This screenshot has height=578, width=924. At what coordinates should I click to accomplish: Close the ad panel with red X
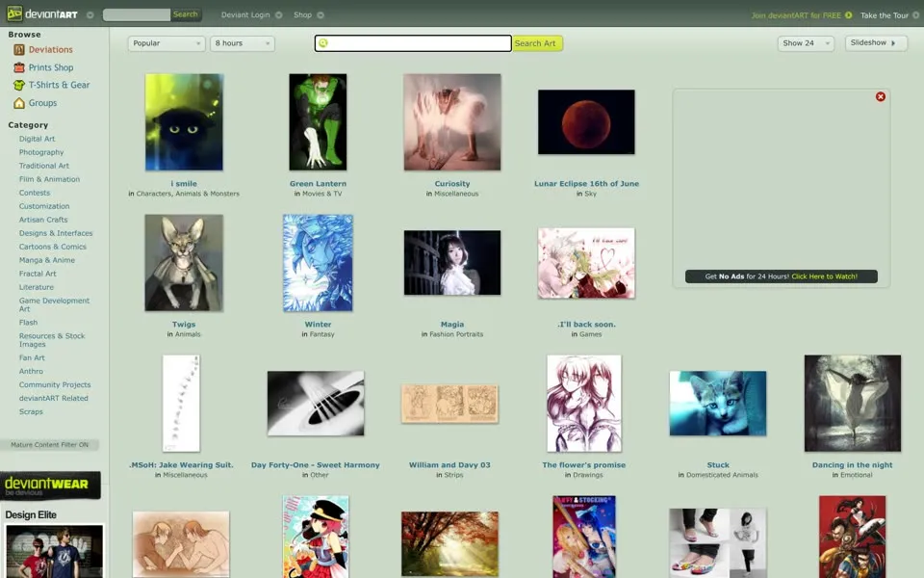click(881, 96)
